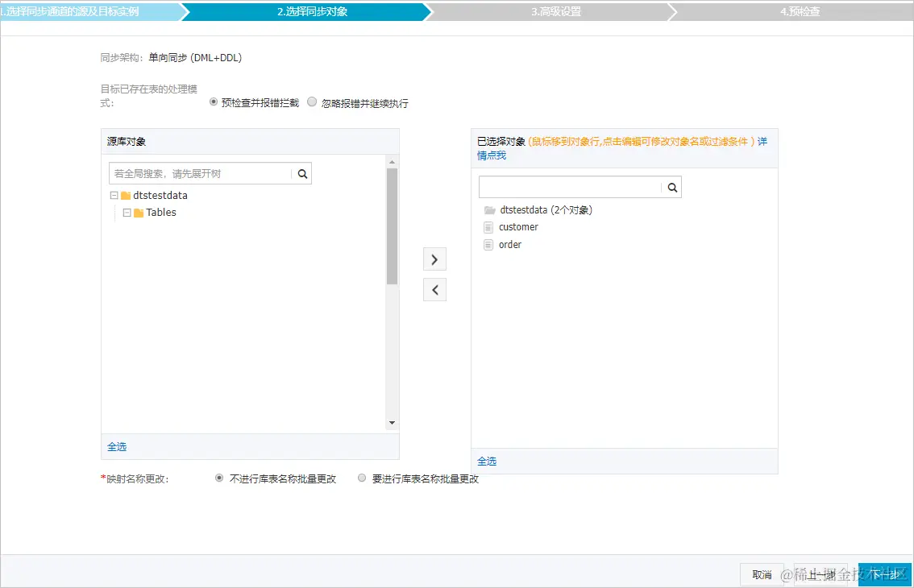Click the selected objects search magnifier icon
This screenshot has width=914, height=588.
coord(672,188)
